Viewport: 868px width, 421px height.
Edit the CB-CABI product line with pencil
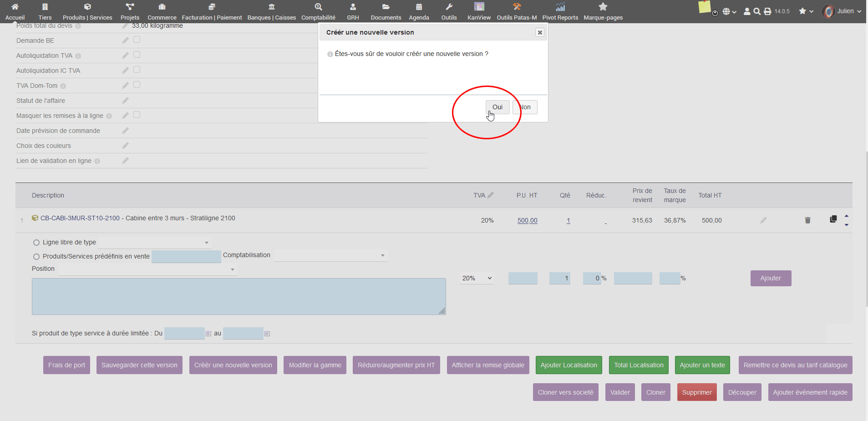pyautogui.click(x=763, y=220)
